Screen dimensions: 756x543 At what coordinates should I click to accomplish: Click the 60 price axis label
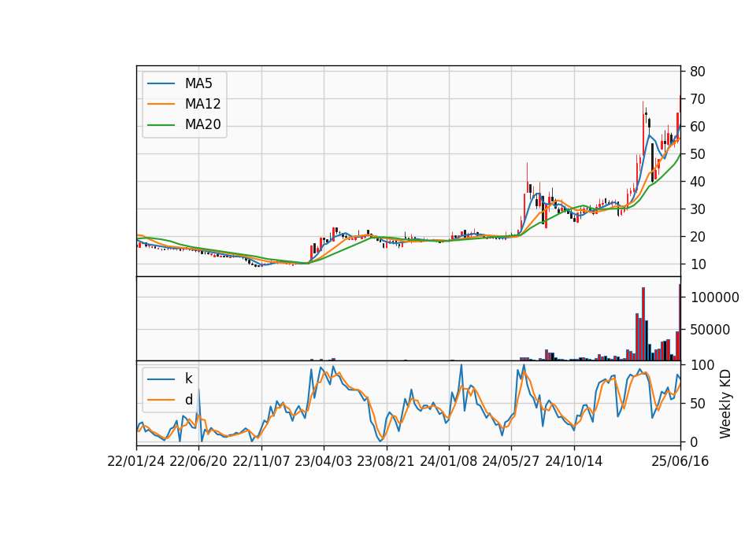pos(698,126)
